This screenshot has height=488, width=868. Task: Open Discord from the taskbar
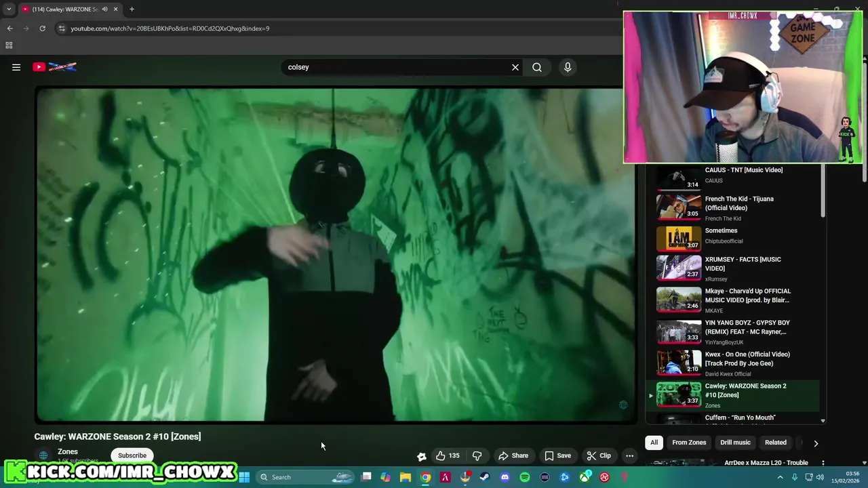coord(505,477)
